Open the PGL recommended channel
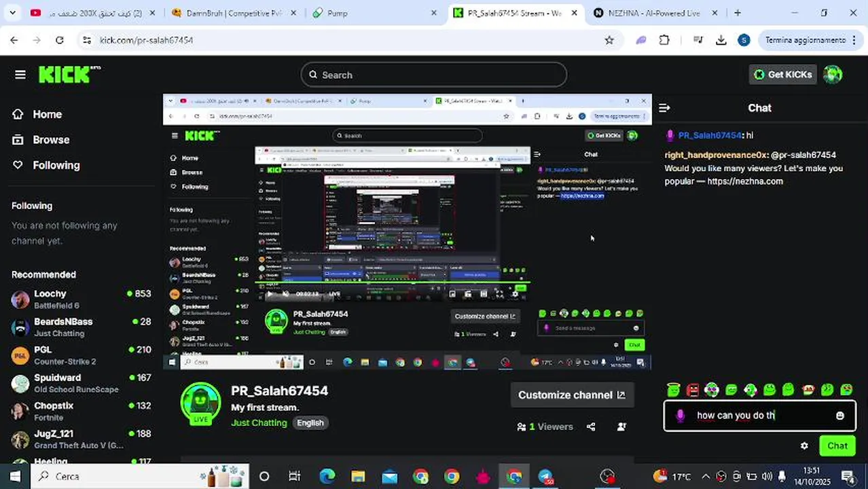Screen dimensions: 868x489 82,355
